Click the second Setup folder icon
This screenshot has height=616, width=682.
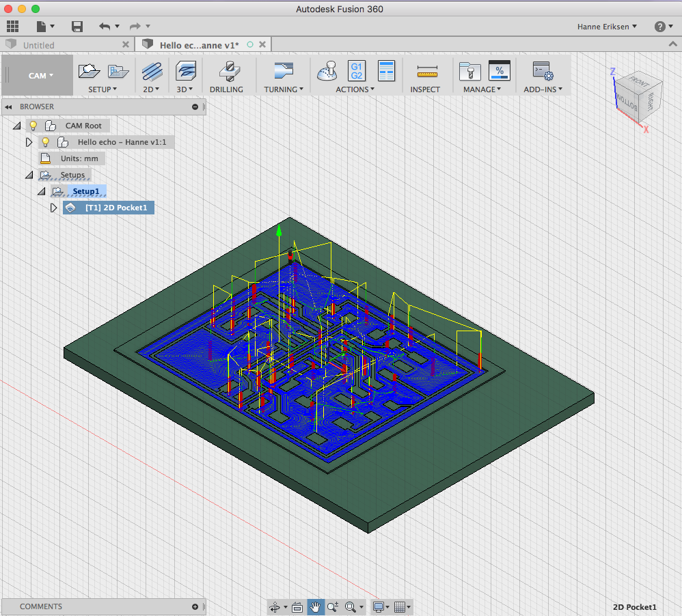tap(118, 71)
